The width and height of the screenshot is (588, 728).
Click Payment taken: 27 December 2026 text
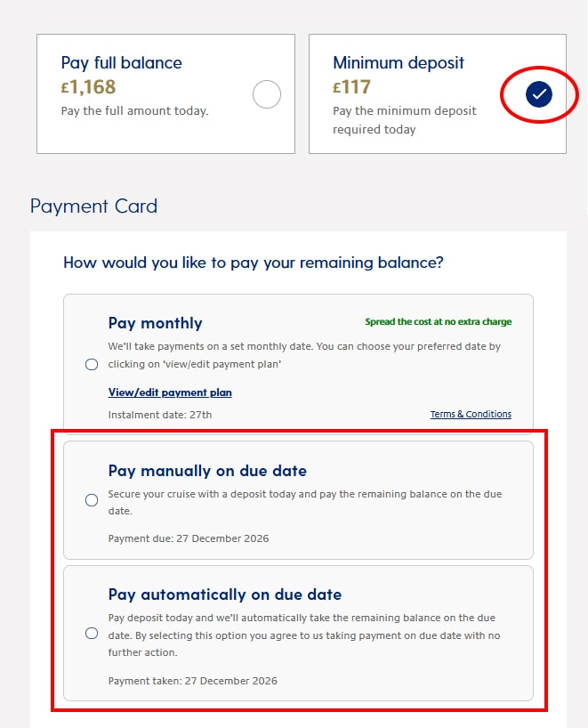click(193, 681)
